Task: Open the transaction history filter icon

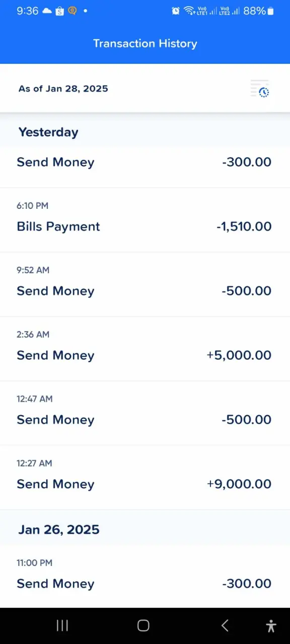Action: (260, 89)
